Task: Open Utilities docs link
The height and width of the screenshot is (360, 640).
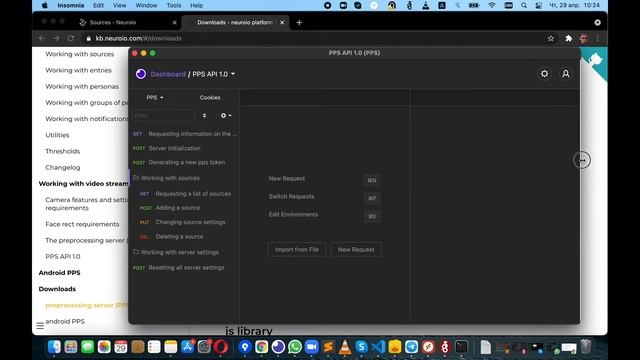Action: pyautogui.click(x=57, y=135)
